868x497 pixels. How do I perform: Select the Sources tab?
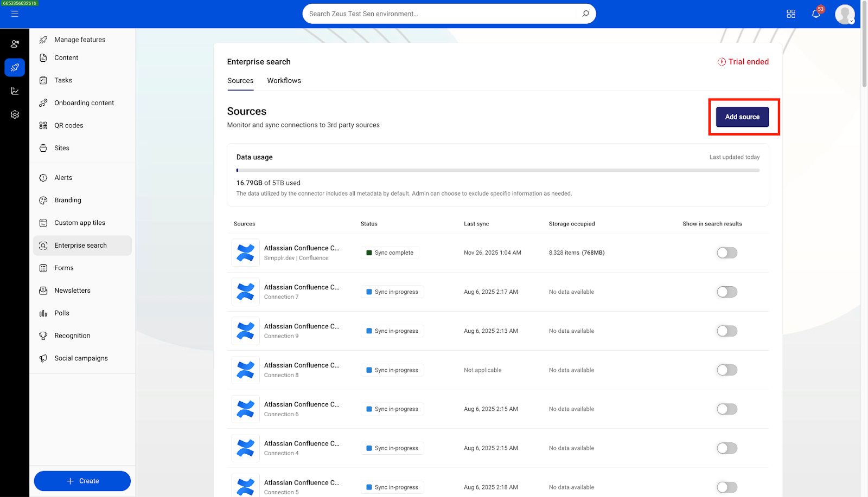[240, 81]
